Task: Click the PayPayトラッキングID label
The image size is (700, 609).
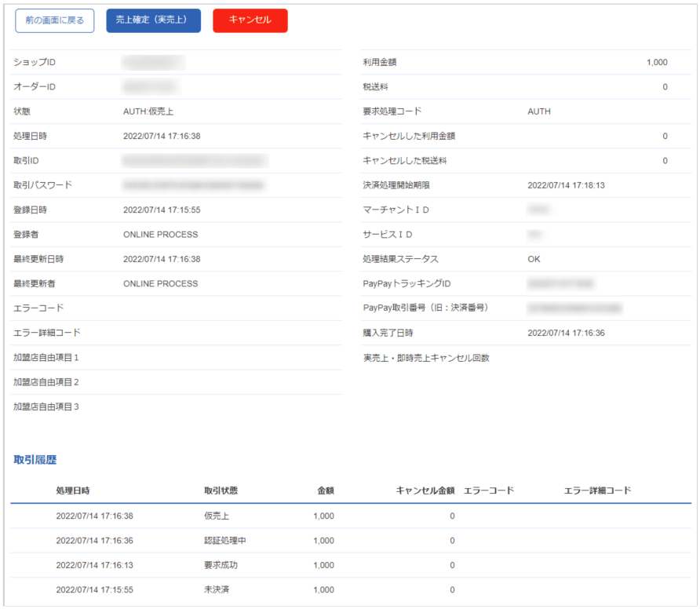Action: click(407, 283)
